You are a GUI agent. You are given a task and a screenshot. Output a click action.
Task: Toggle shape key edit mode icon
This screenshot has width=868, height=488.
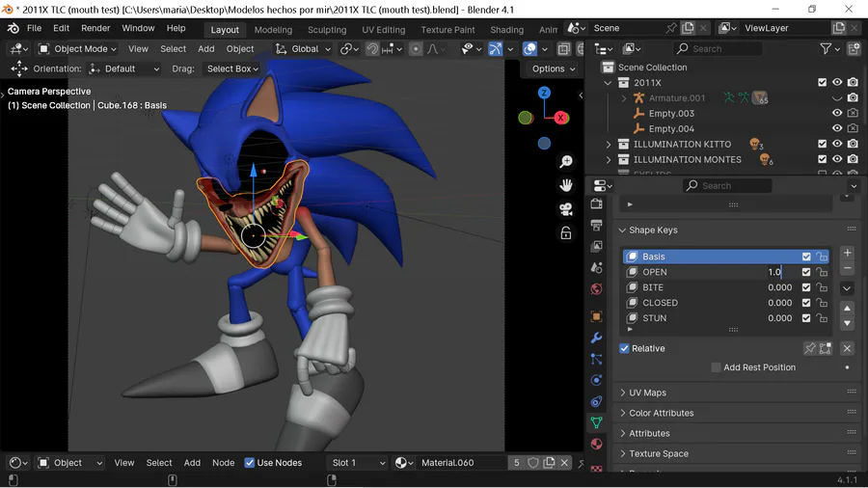(x=825, y=348)
